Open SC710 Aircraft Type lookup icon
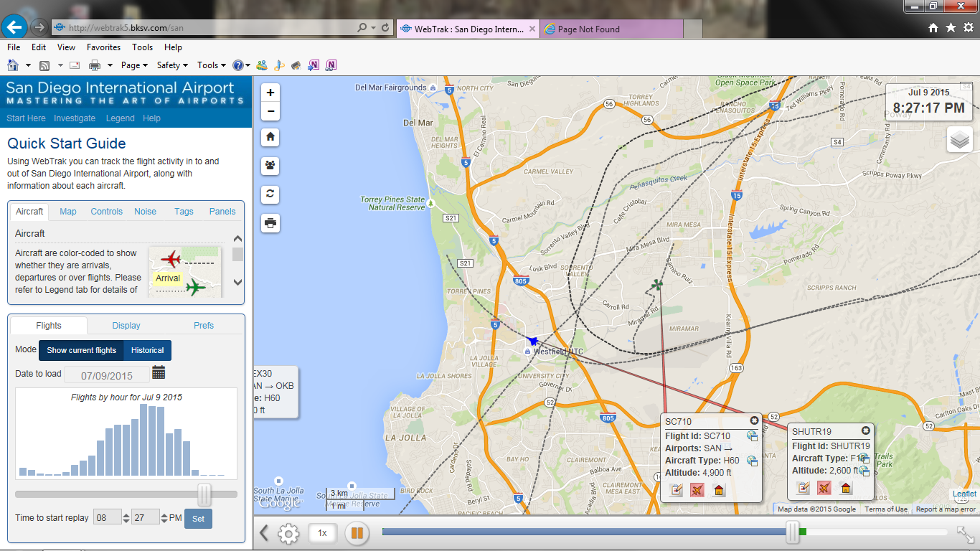 pos(753,461)
